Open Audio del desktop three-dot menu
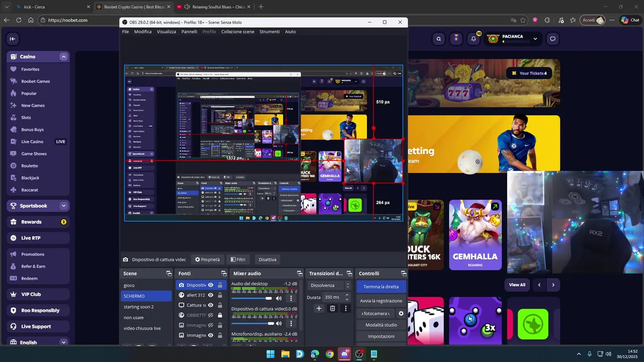The width and height of the screenshot is (644, 362). pyautogui.click(x=291, y=299)
